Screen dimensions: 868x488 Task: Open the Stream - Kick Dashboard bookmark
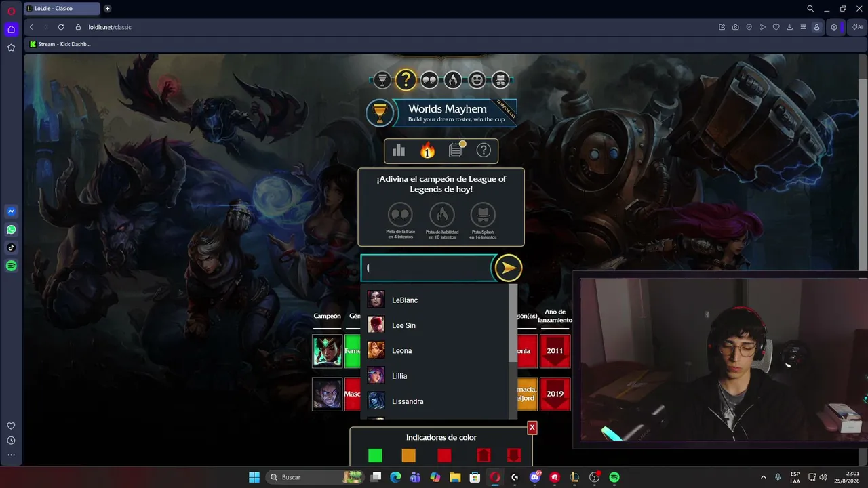click(x=60, y=44)
